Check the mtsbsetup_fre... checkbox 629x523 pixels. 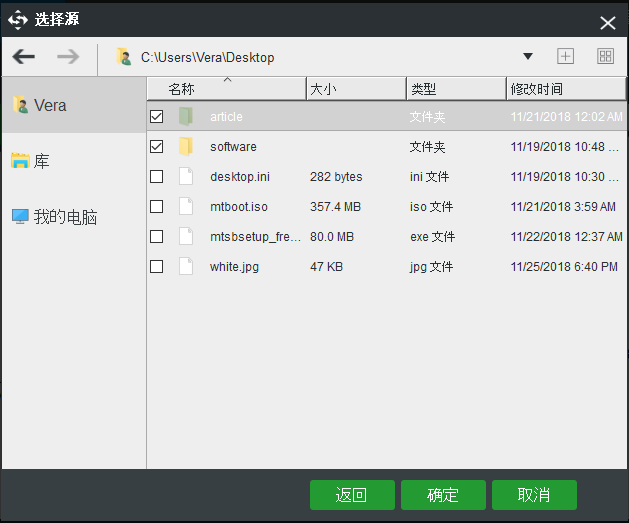click(x=156, y=237)
